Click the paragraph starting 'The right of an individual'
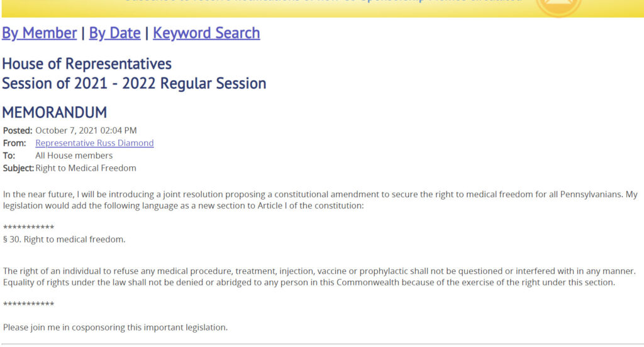 (319, 276)
